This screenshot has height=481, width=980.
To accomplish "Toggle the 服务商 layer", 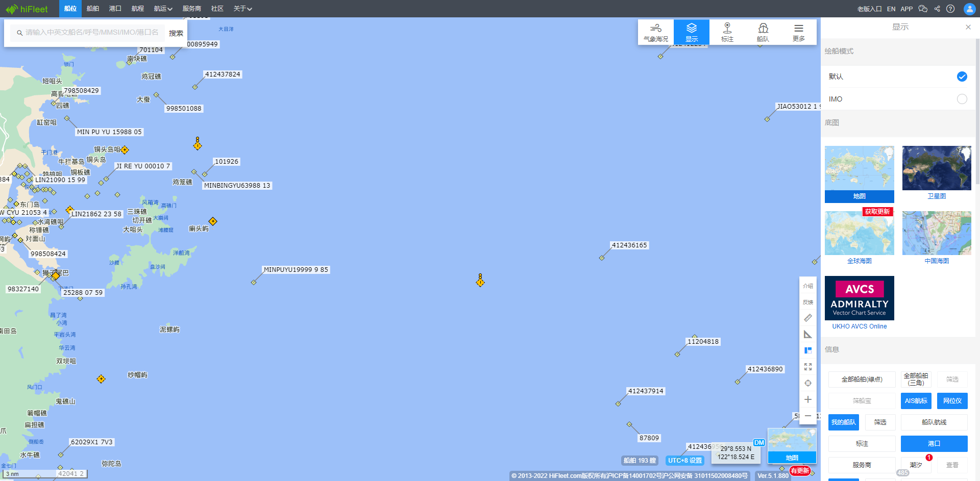I will click(862, 465).
